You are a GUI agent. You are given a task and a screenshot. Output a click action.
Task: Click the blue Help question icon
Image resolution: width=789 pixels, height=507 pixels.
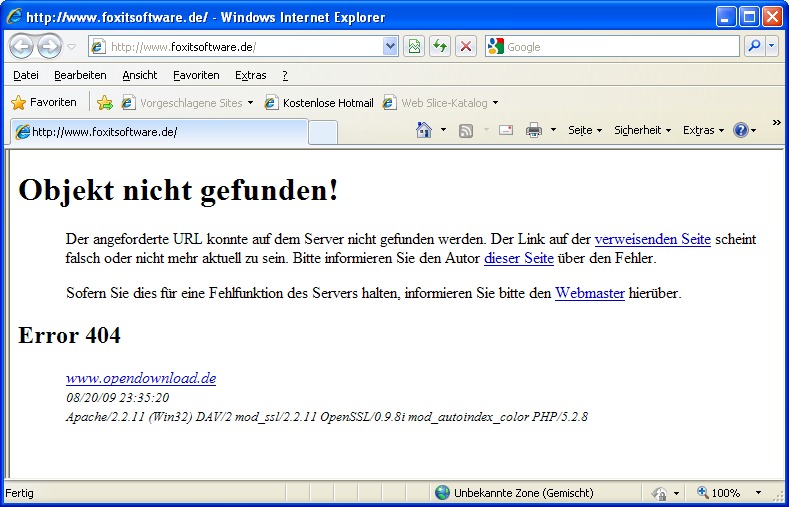tap(741, 130)
